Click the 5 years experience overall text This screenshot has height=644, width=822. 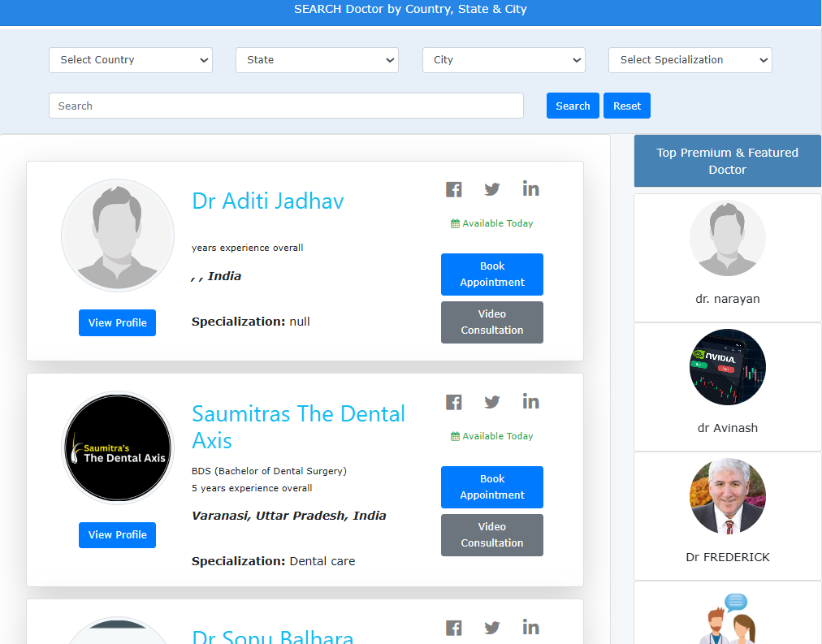pyautogui.click(x=252, y=488)
